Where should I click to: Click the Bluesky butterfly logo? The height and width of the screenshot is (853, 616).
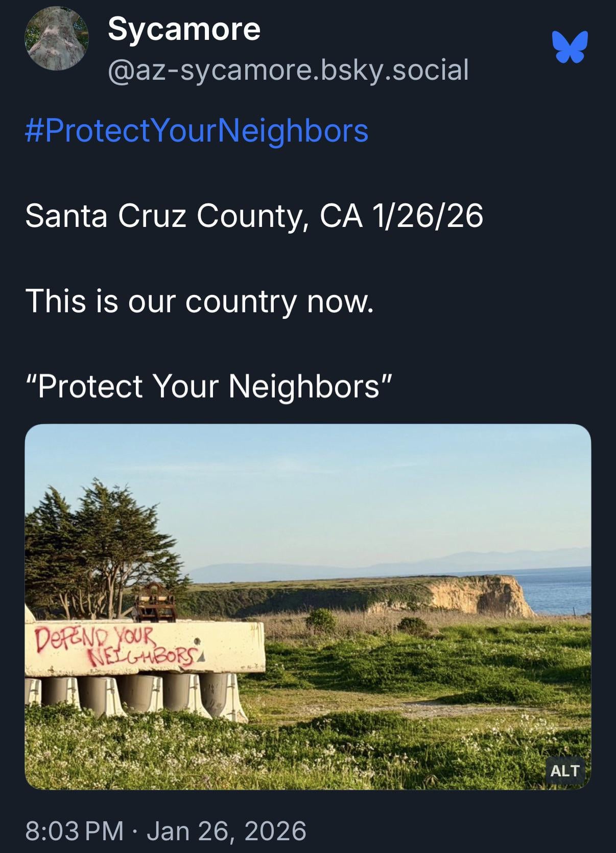pyautogui.click(x=570, y=47)
